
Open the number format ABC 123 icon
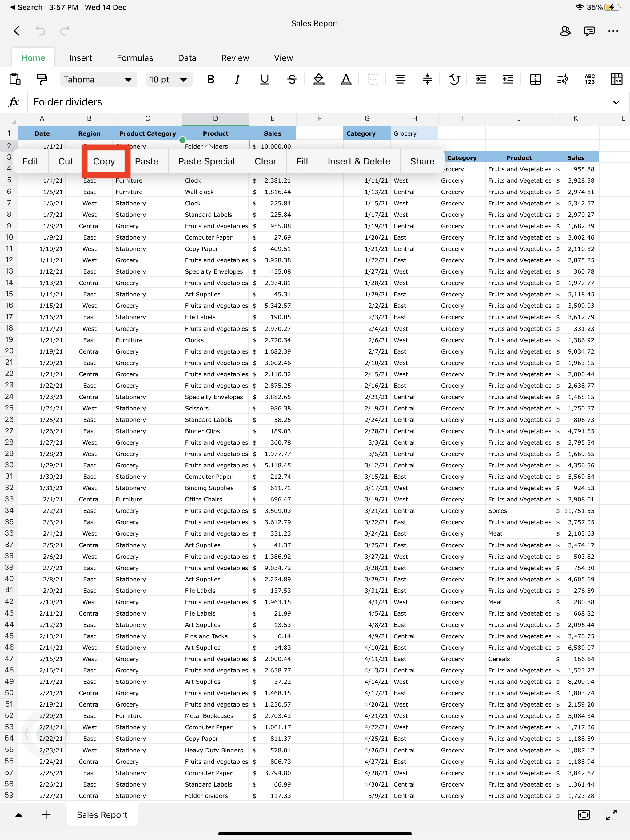pos(589,79)
